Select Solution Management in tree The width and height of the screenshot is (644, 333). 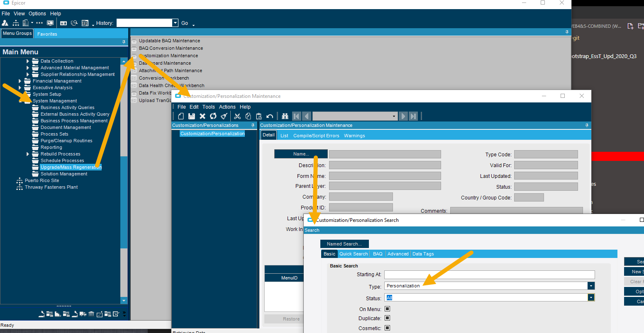tap(64, 174)
